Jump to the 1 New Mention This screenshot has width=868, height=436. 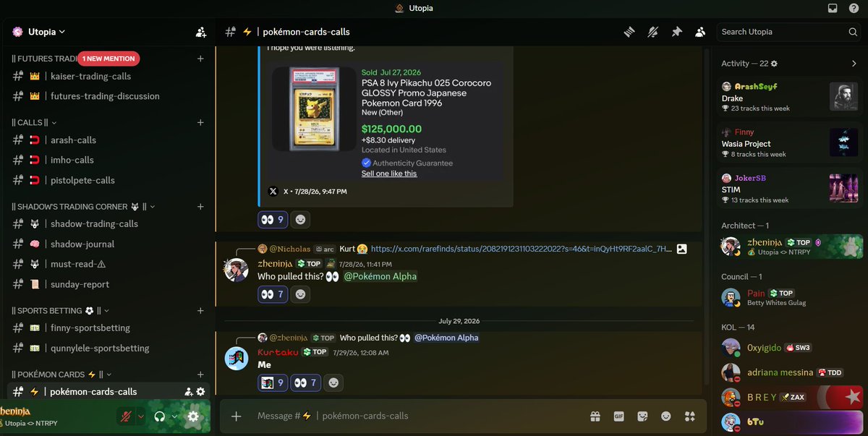109,59
